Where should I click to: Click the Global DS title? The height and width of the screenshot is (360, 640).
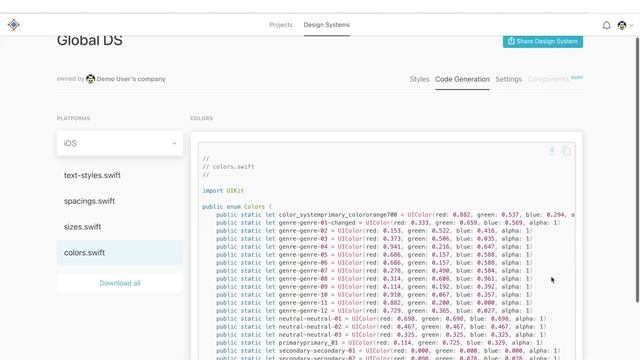tap(90, 41)
